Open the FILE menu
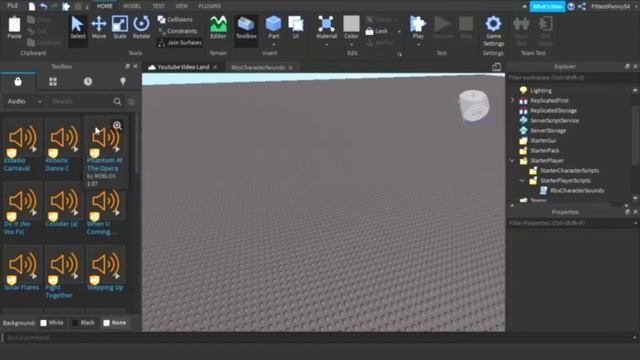 [x=13, y=6]
